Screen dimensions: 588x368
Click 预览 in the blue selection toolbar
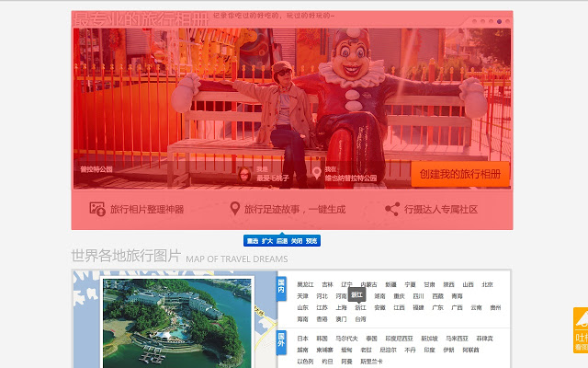[311, 241]
